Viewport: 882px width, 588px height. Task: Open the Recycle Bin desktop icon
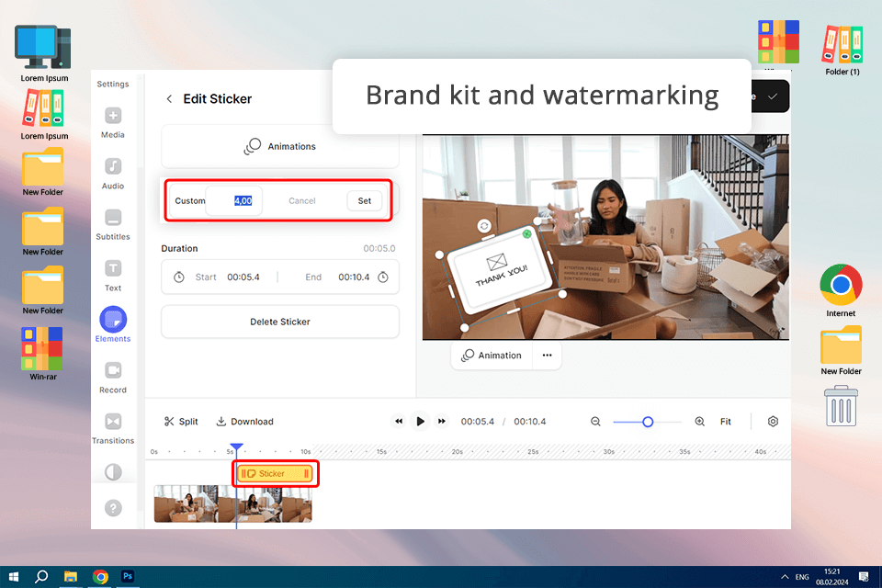(841, 406)
